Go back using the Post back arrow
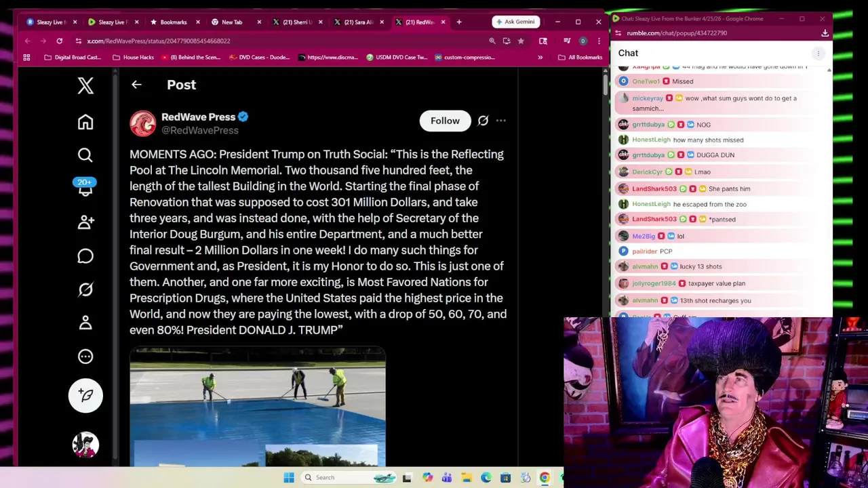Image resolution: width=868 pixels, height=488 pixels. pos(136,85)
